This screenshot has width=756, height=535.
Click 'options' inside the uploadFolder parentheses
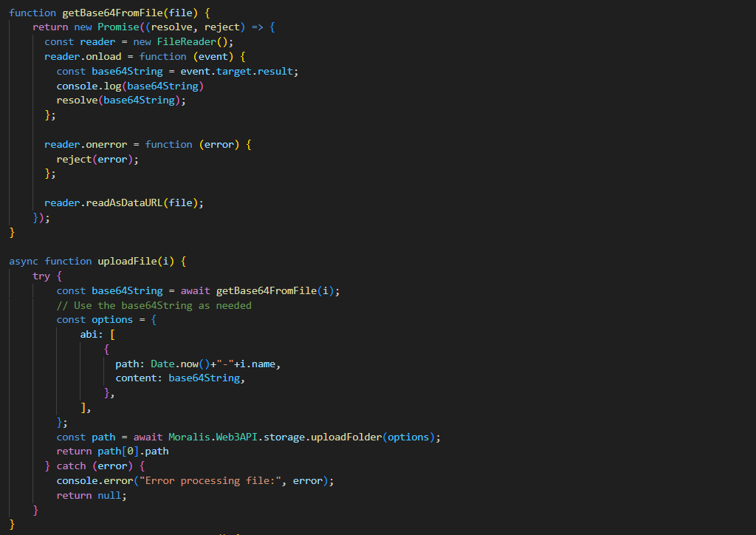pos(408,437)
